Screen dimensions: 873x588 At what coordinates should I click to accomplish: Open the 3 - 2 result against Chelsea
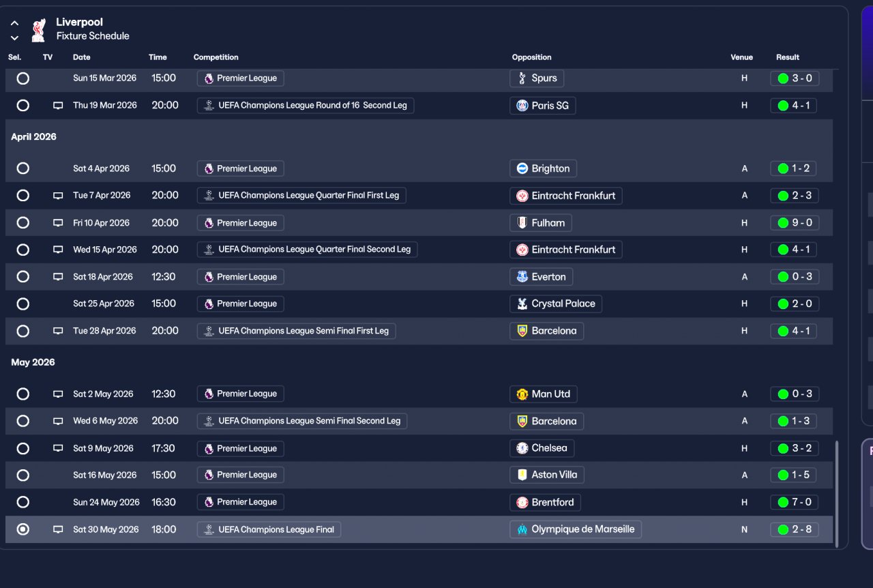[x=795, y=449]
